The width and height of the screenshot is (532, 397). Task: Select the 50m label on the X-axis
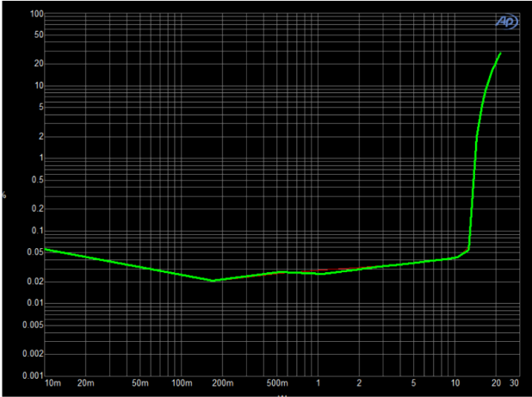click(140, 381)
